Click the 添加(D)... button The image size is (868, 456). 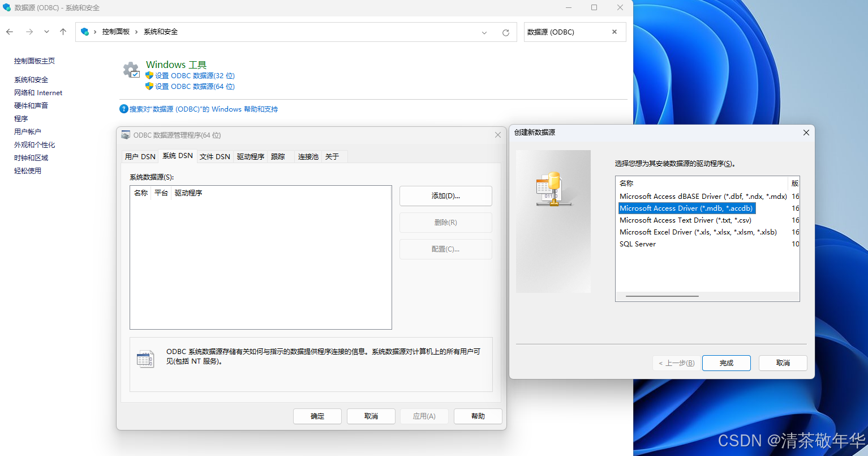tap(446, 196)
